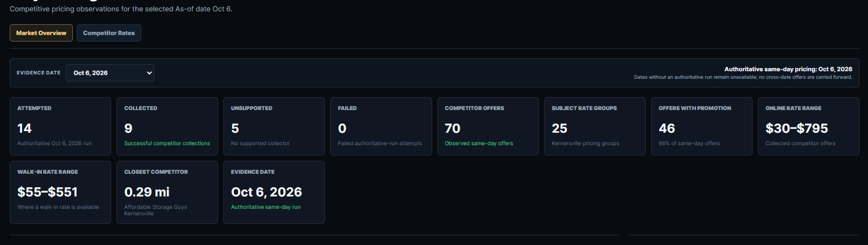
Task: Switch to the Market Overview tab
Action: pyautogui.click(x=41, y=33)
